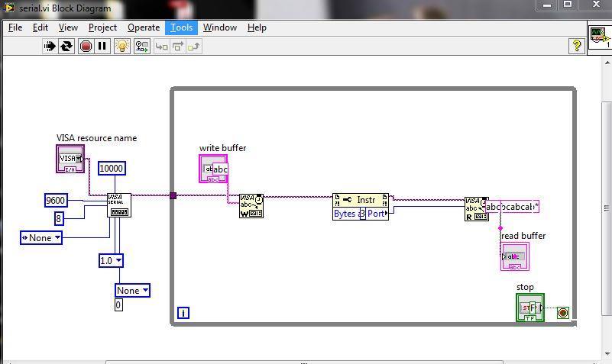Open the Window menu
The width and height of the screenshot is (612, 364).
(220, 27)
